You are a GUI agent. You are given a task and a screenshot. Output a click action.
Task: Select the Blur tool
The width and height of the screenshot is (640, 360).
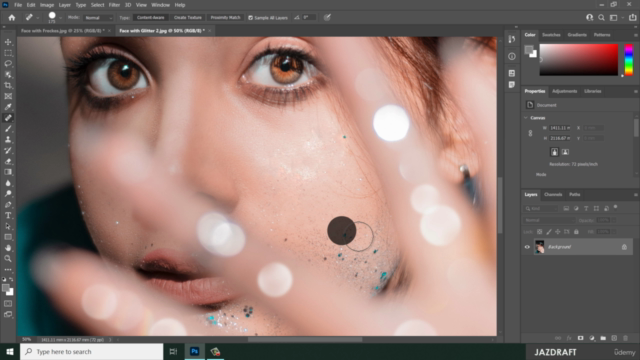pos(8,183)
